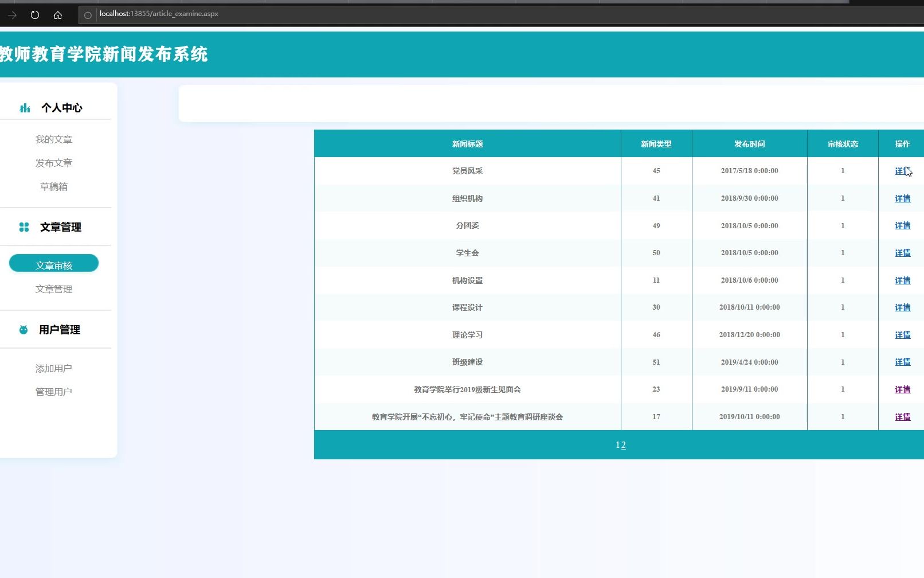Open 发布文章 in sidebar
Viewport: 924px width, 578px height.
[x=54, y=163]
